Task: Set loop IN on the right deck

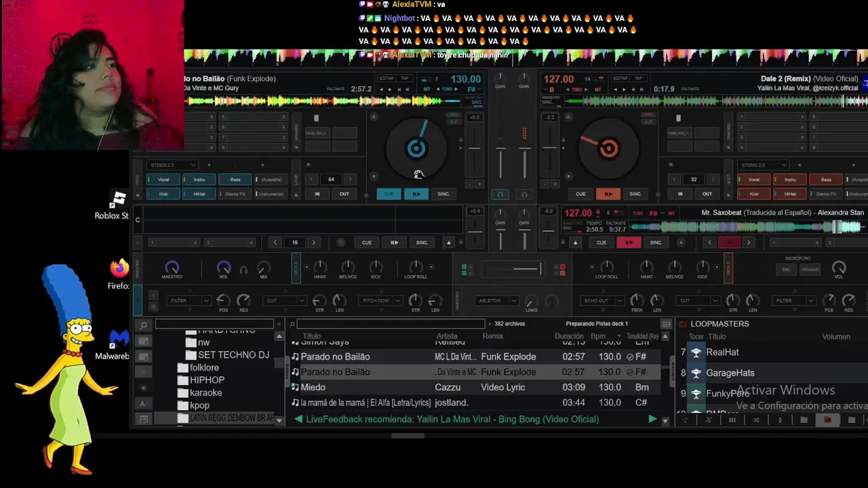Action: [x=679, y=194]
